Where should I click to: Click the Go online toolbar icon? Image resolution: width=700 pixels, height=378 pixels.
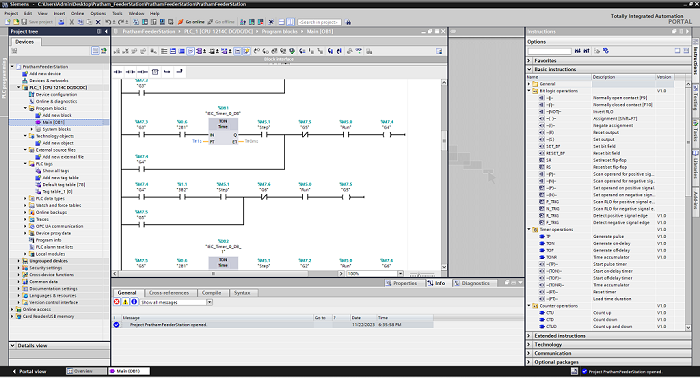(x=191, y=21)
